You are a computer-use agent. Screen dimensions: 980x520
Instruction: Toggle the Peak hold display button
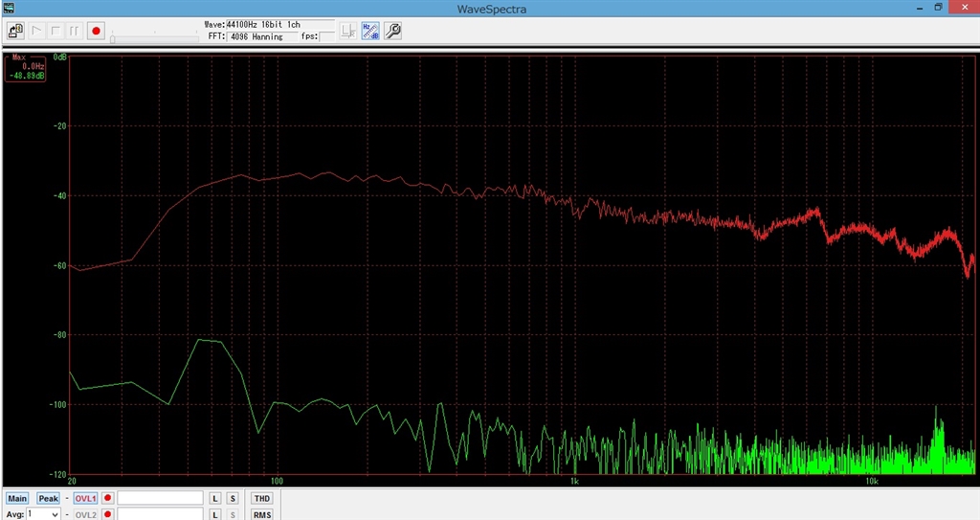pos(48,499)
